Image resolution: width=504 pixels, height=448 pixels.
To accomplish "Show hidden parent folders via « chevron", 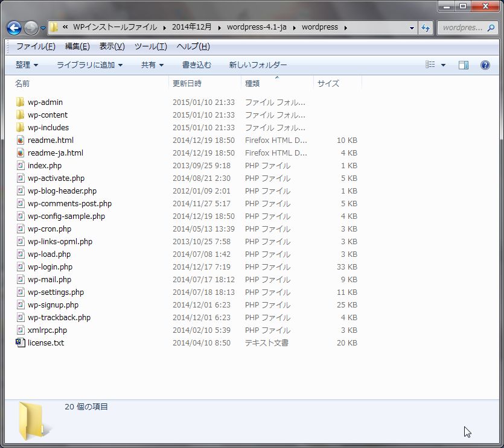I will pos(65,27).
